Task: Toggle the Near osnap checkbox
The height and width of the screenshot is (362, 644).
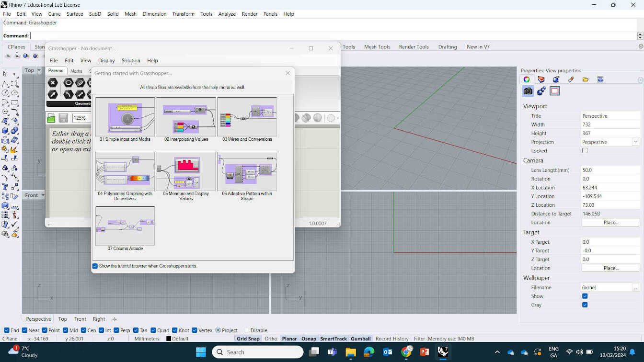Action: point(25,330)
